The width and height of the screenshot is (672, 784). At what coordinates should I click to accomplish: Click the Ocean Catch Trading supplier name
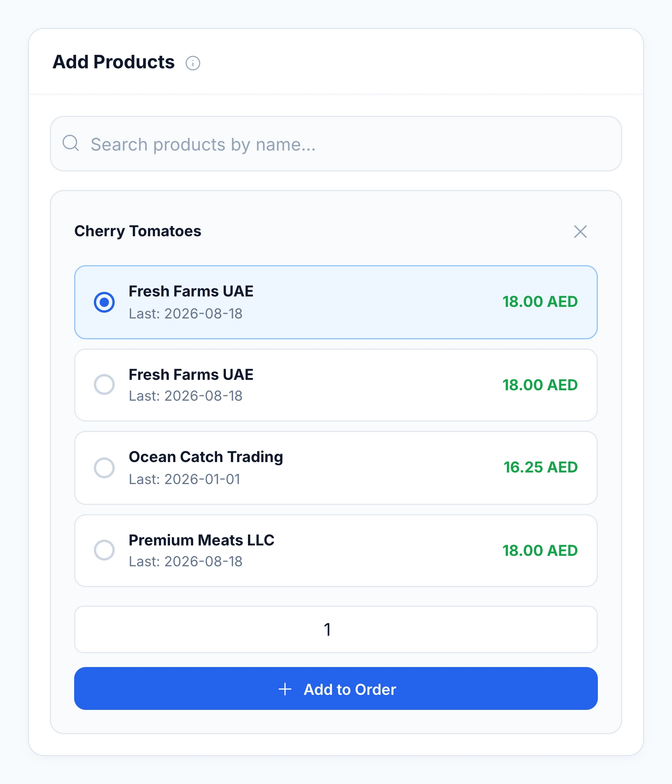coord(206,457)
